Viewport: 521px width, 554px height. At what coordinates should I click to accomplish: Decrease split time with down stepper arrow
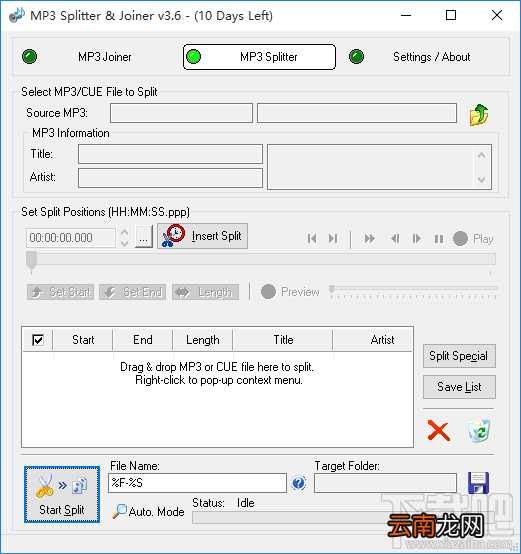tap(124, 243)
